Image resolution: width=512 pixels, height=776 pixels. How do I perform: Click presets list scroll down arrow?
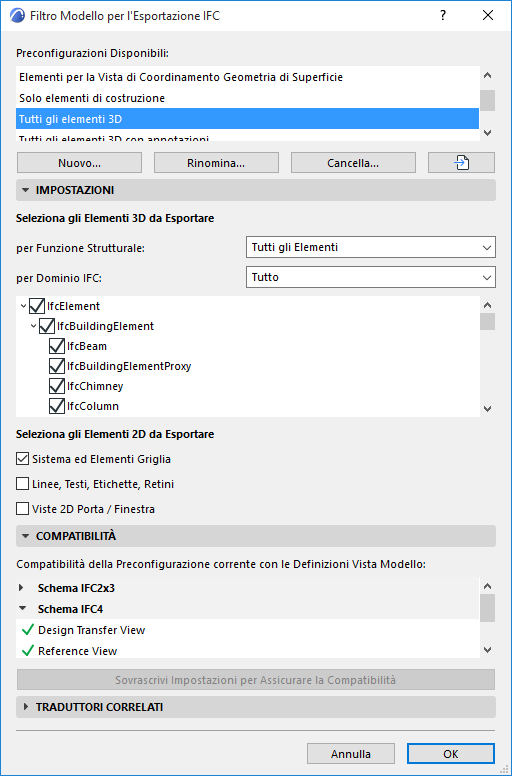pyautogui.click(x=487, y=133)
